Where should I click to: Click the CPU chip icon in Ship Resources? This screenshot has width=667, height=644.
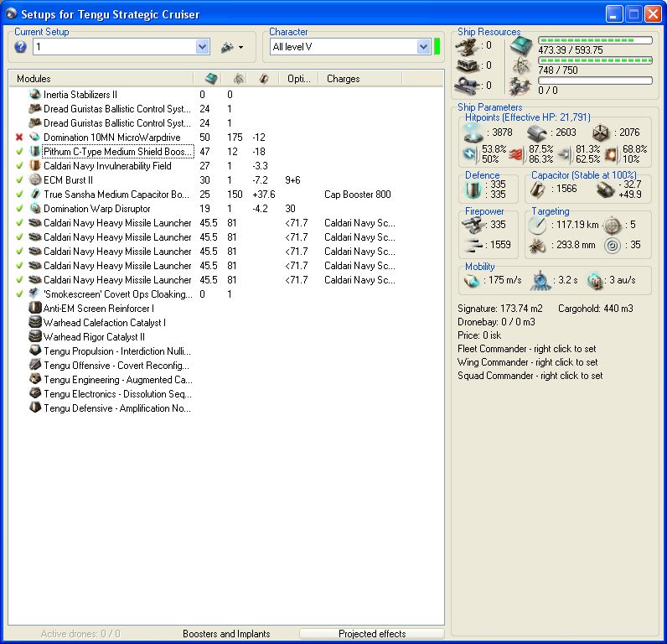(520, 46)
